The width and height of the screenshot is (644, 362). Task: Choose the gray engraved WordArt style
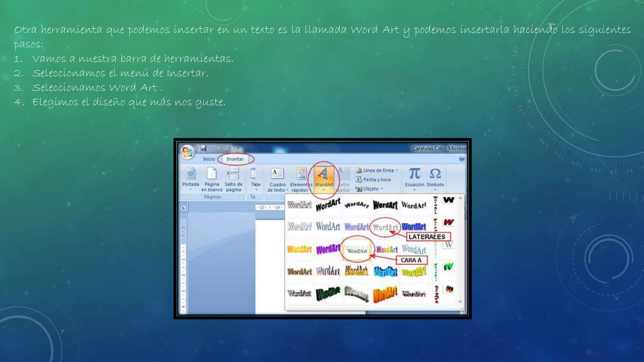[x=299, y=293]
